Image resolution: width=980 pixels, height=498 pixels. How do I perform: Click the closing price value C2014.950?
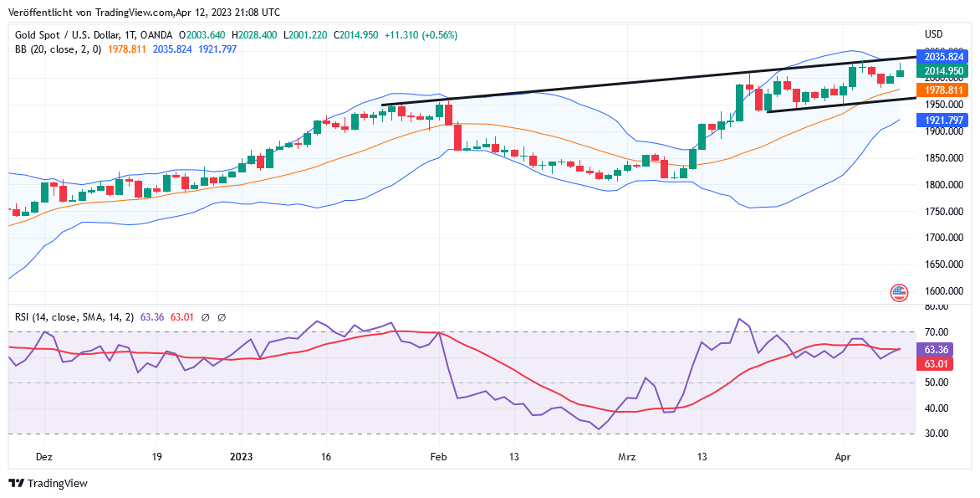pos(355,35)
